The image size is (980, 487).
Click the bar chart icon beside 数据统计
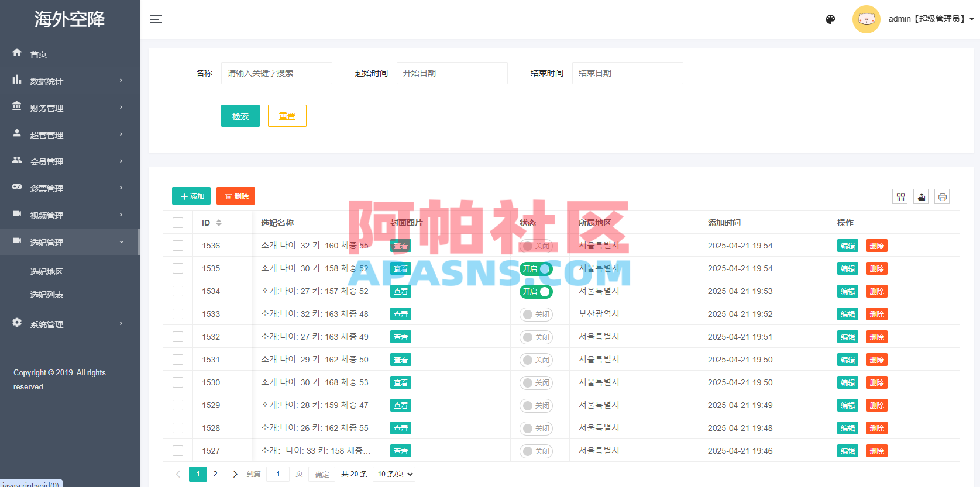click(17, 80)
